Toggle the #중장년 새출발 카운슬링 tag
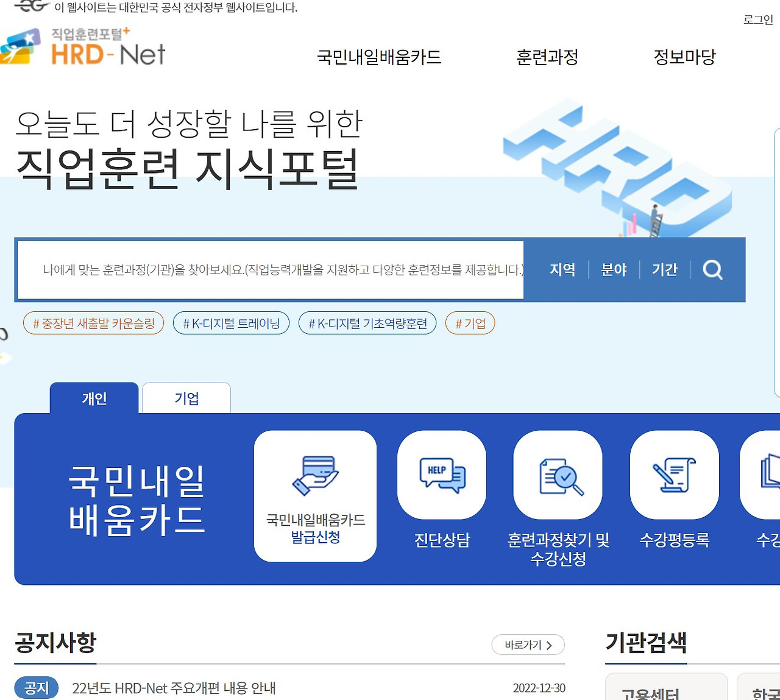 [93, 323]
